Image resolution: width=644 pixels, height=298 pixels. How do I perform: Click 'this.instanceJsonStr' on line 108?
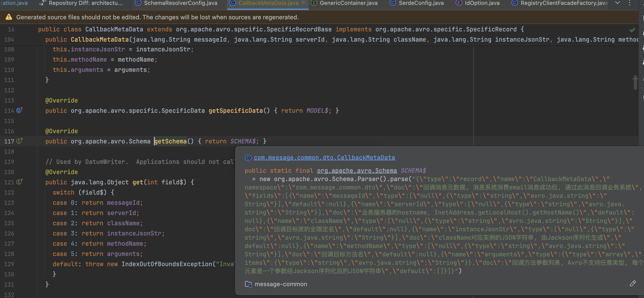coord(89,49)
